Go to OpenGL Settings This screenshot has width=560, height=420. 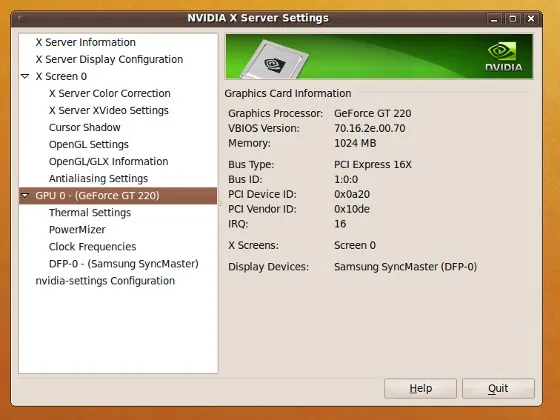[x=89, y=144]
